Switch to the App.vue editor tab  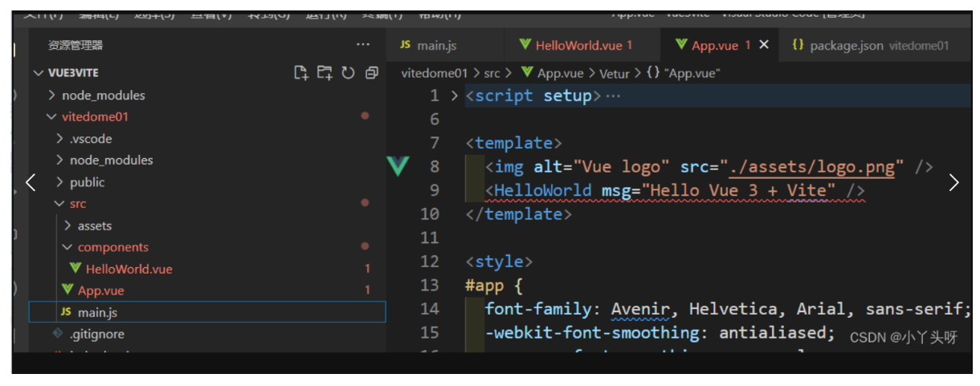[x=713, y=46]
